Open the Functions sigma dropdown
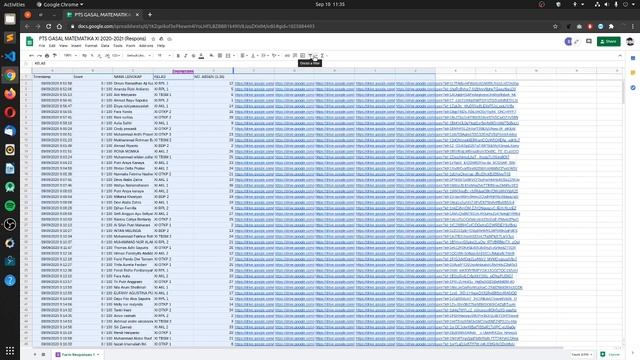Screen dimensions: 640x360 pyautogui.click(x=324, y=56)
